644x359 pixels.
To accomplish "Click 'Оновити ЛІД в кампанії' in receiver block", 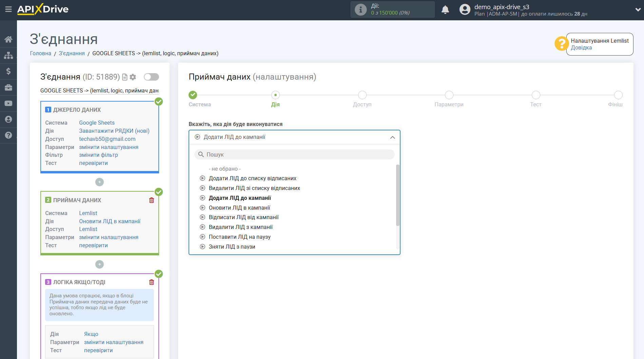I will click(110, 221).
